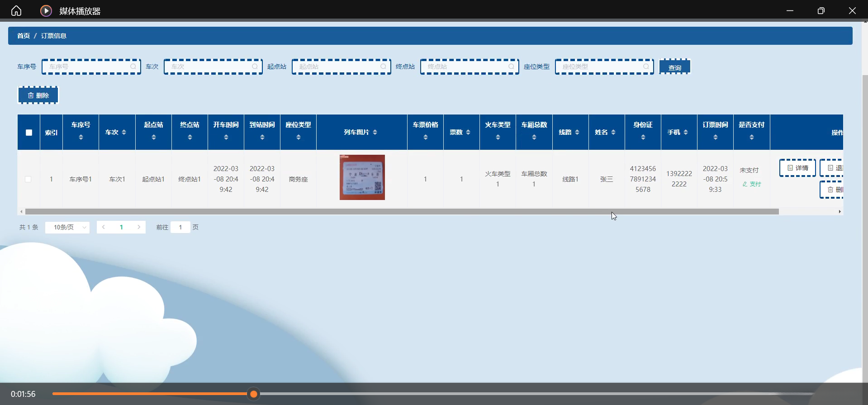Toggle the select-all checkbox in table header
Image resolution: width=868 pixels, height=405 pixels.
pyautogui.click(x=29, y=133)
